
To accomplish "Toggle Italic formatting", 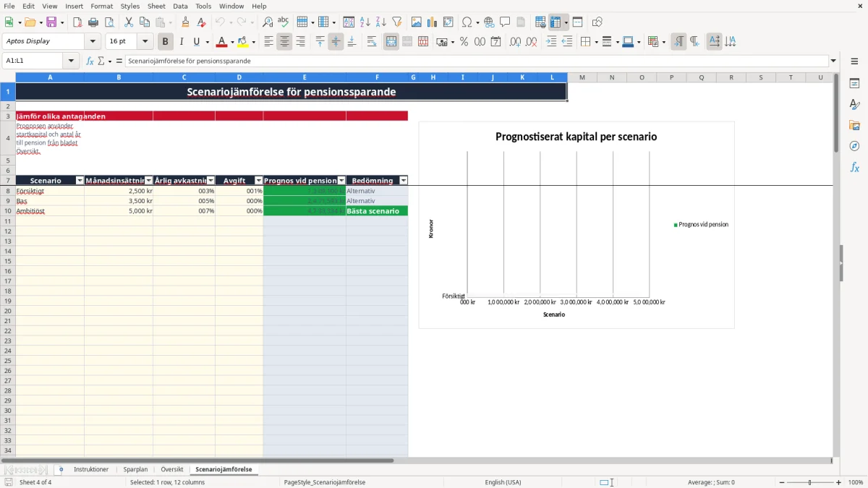I will [181, 42].
